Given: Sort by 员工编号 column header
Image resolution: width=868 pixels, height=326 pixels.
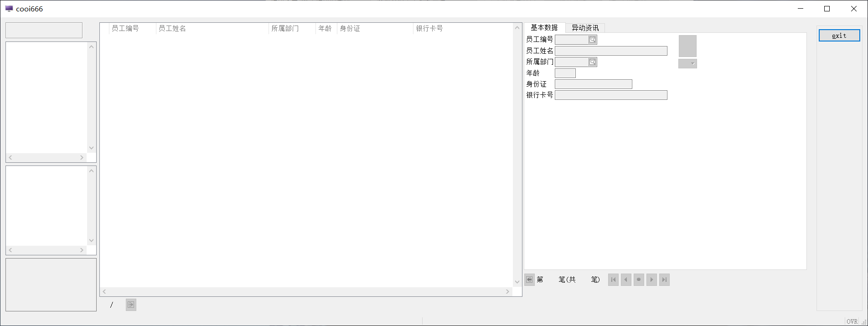Looking at the screenshot, I should (x=133, y=28).
